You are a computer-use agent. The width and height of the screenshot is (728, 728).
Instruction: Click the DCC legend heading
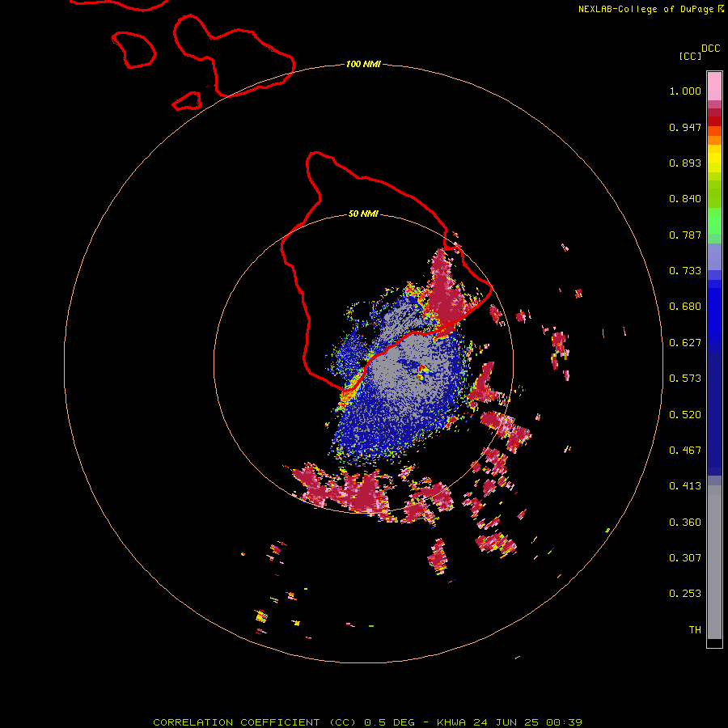[710, 49]
